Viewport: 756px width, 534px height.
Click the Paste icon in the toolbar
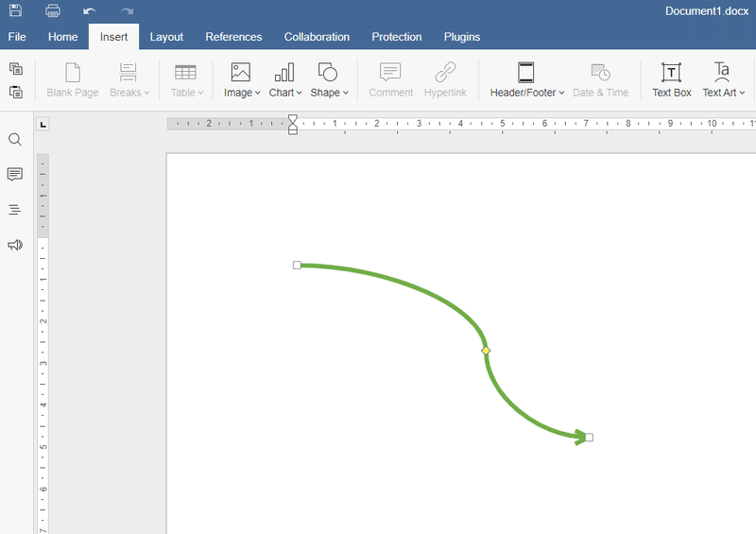[16, 92]
